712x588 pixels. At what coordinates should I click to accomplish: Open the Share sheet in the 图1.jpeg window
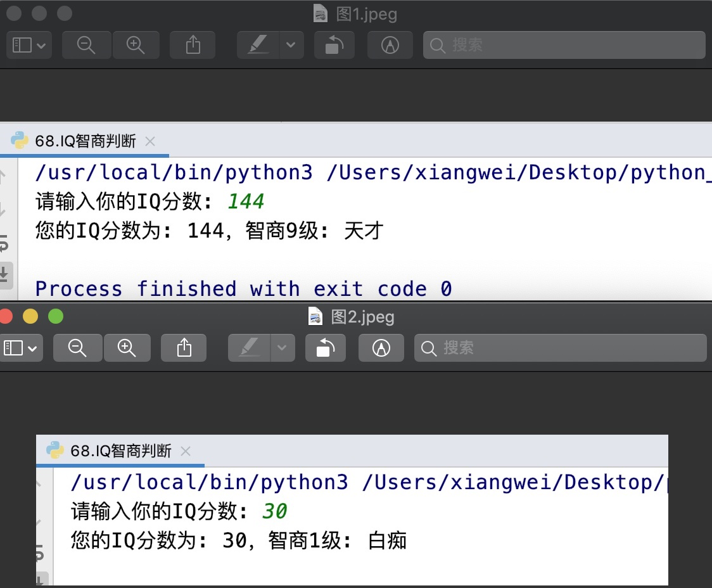[192, 44]
